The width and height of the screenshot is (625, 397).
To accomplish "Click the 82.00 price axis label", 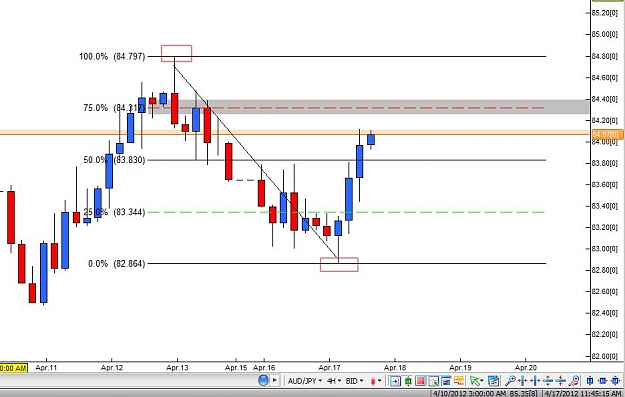I will pyautogui.click(x=605, y=356).
